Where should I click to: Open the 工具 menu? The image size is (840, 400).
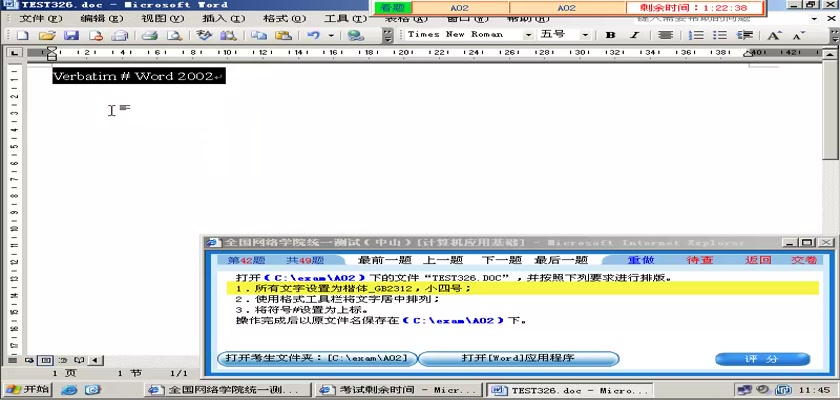click(x=345, y=18)
